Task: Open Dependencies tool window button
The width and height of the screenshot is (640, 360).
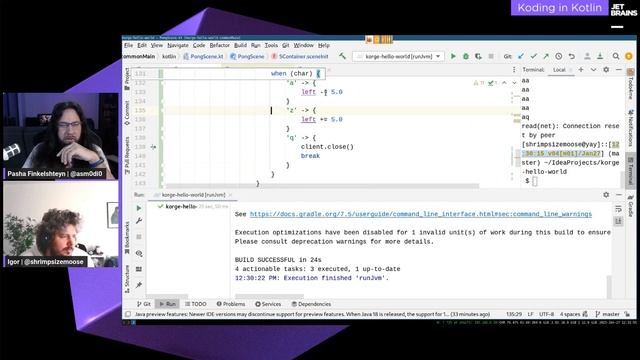Action: [x=311, y=304]
